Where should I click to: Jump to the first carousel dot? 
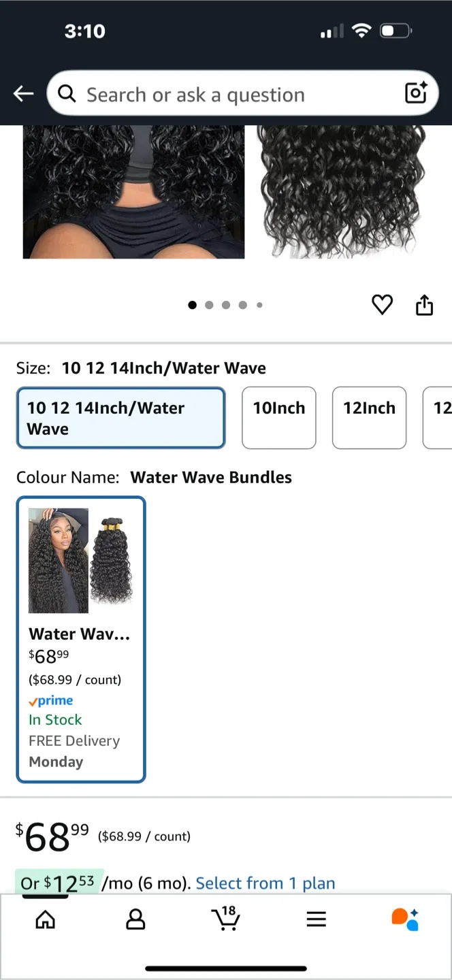(x=193, y=305)
